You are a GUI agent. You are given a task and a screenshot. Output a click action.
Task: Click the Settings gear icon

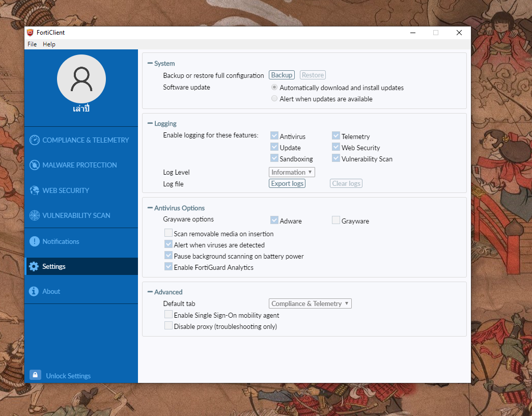click(34, 266)
